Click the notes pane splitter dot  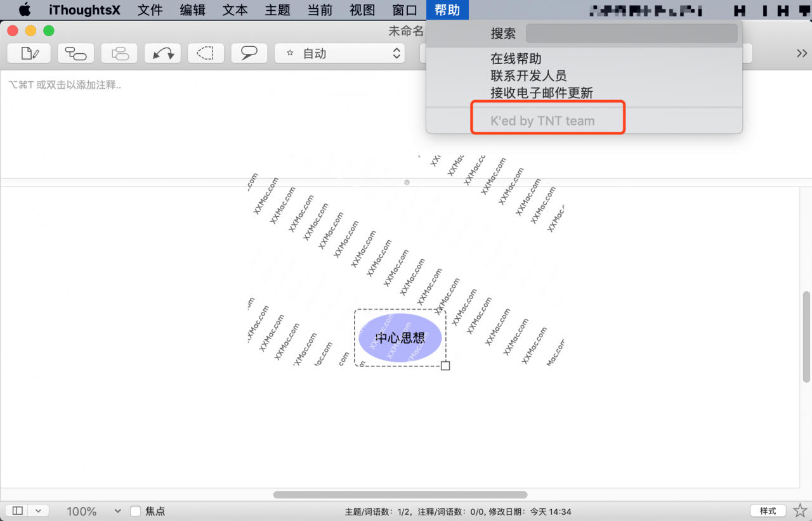point(407,183)
